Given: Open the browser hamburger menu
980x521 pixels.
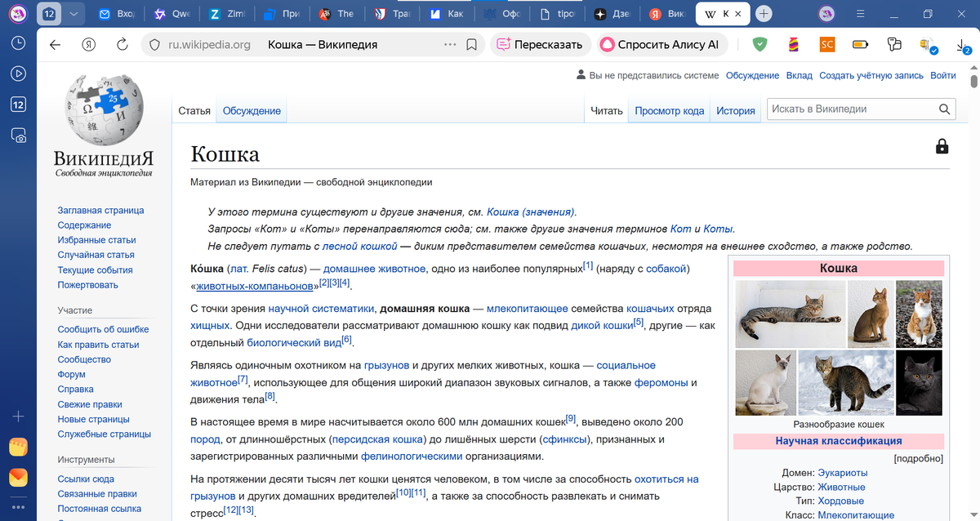Looking at the screenshot, I should 861,14.
